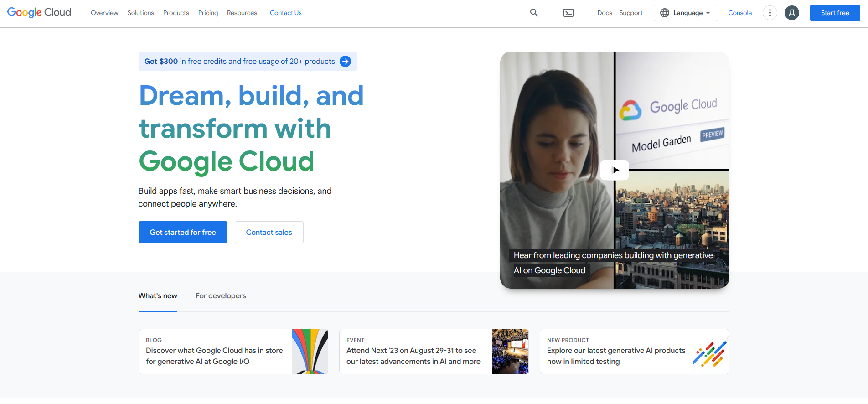Screen dimensions: 868x404
Task: Select the What's new tab
Action: 158,296
